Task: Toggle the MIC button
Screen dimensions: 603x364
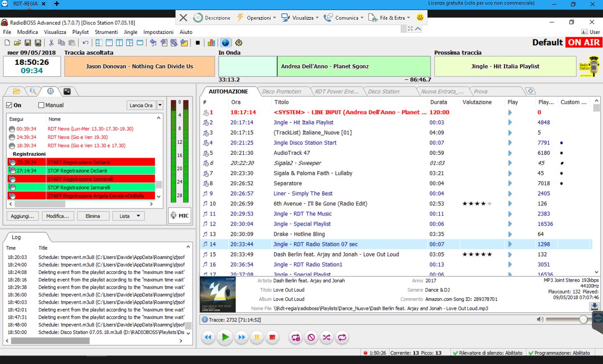Action: 180,215
